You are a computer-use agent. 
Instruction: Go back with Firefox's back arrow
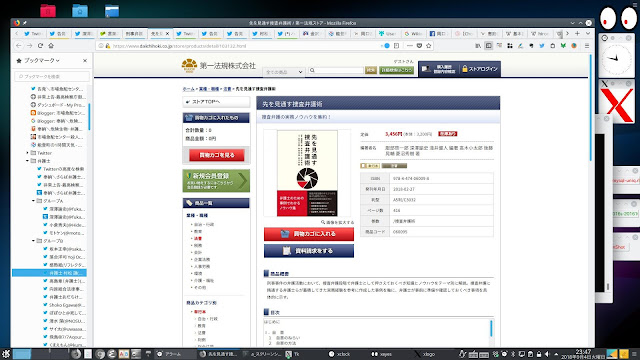[x=19, y=46]
